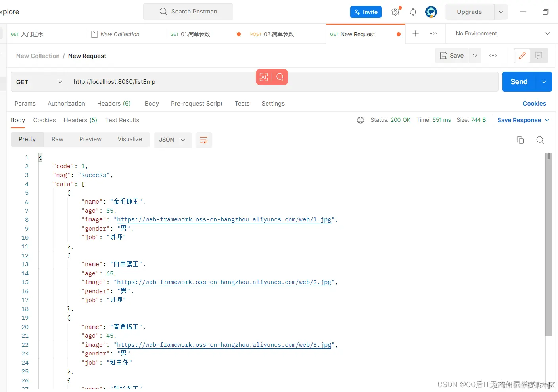Minimize the Postman window
The width and height of the screenshot is (558, 392).
pos(523,12)
